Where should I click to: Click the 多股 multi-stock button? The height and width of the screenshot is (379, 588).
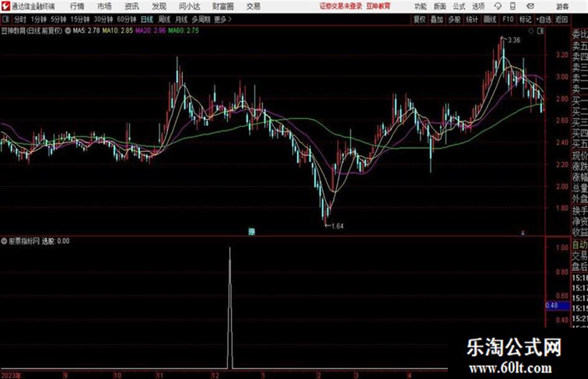tap(454, 19)
